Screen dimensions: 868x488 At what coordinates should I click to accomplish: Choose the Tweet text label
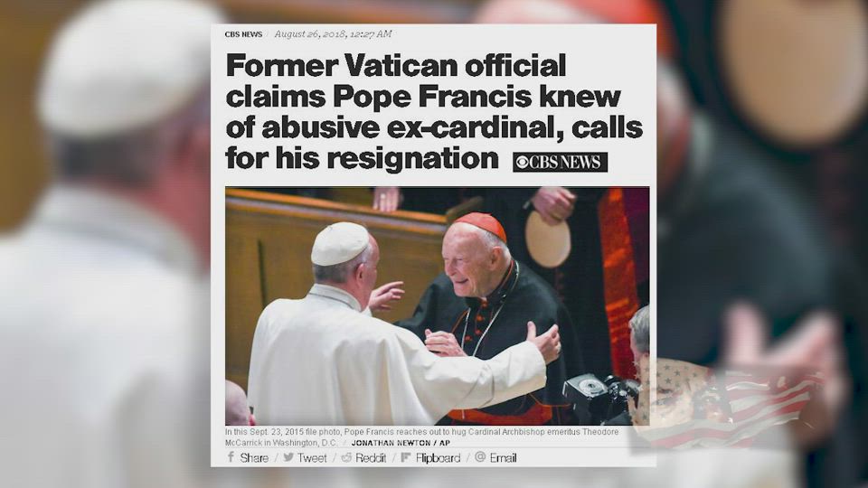[x=312, y=457]
